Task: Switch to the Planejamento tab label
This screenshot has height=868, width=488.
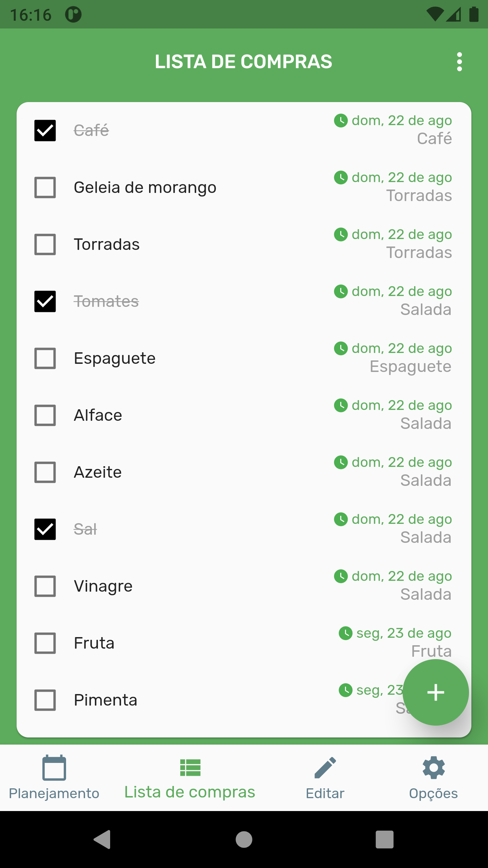Action: pyautogui.click(x=54, y=793)
